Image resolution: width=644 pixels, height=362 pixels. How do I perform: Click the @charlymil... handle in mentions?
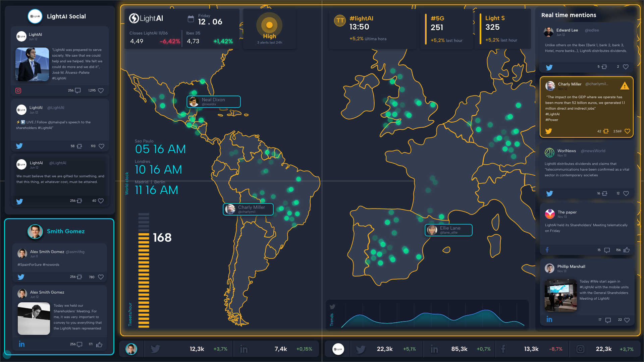597,84
